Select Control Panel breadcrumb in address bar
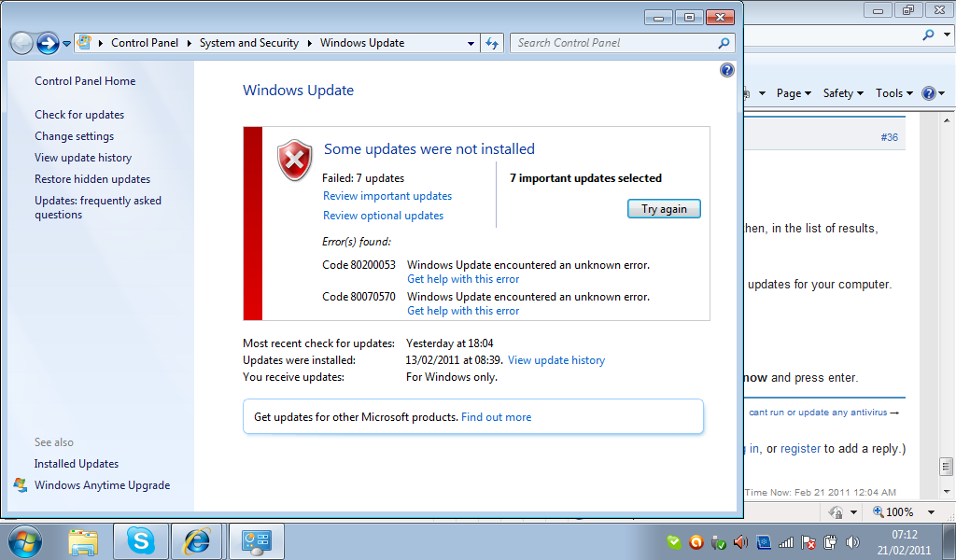Screen dimensions: 956x560 coord(145,43)
